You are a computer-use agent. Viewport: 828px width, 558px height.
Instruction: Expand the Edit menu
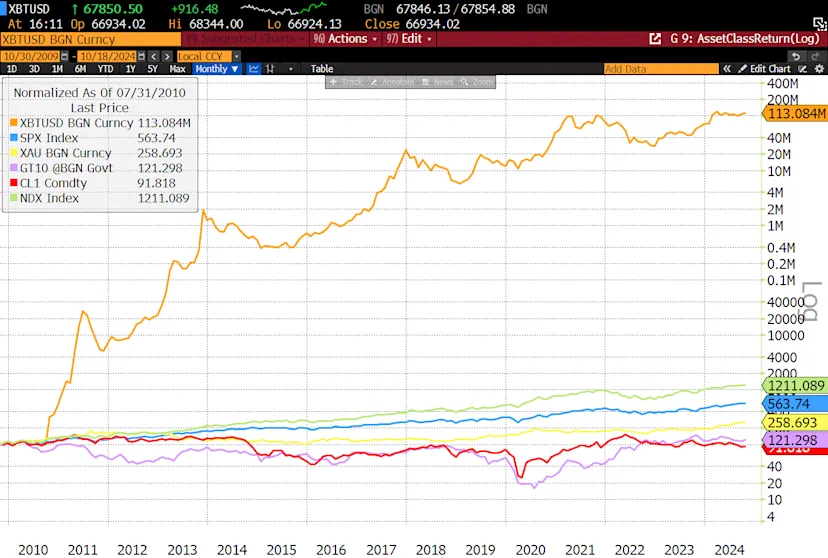click(x=409, y=39)
